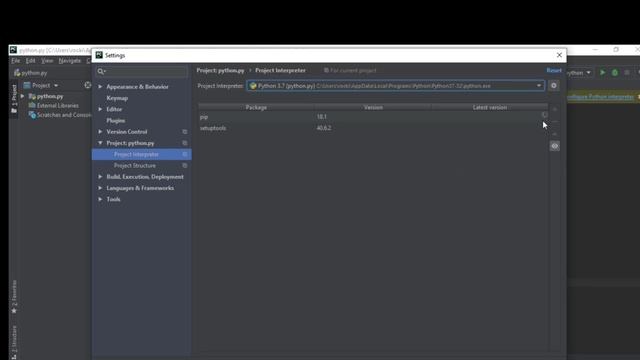Run the program with the green play icon
This screenshot has width=640, height=360.
coord(602,73)
